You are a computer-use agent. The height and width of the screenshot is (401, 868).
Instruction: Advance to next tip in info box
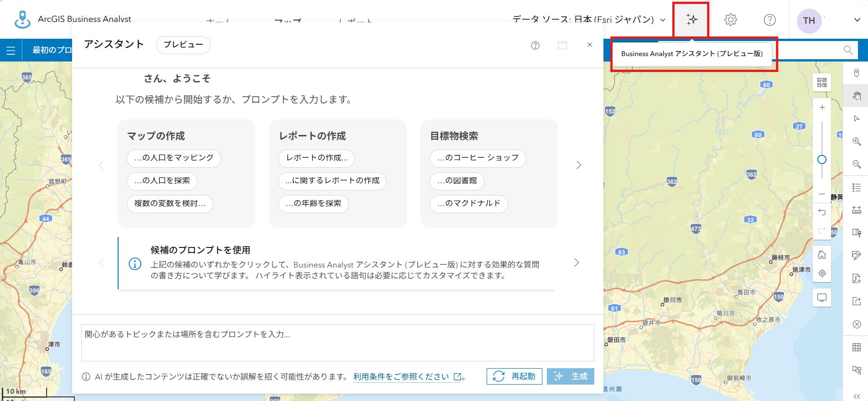click(577, 262)
